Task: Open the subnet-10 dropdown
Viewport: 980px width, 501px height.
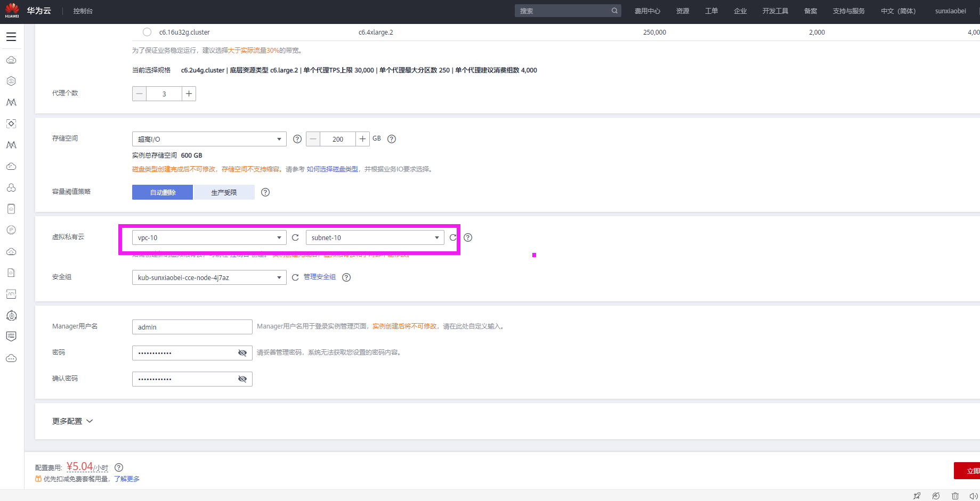Action: point(375,237)
